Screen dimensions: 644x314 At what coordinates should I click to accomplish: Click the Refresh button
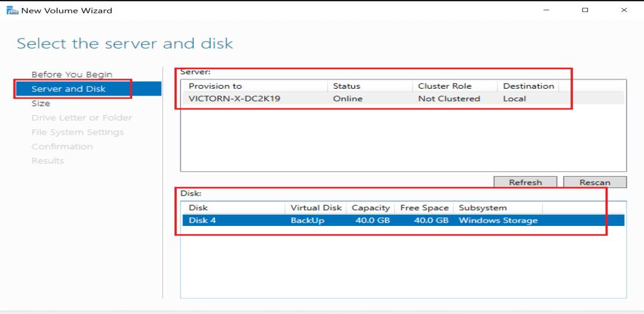point(525,182)
